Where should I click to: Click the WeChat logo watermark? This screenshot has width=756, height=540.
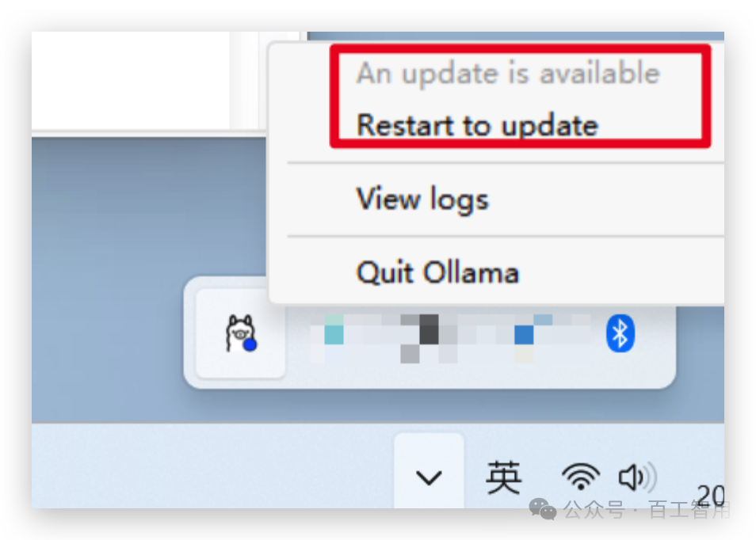[x=543, y=509]
